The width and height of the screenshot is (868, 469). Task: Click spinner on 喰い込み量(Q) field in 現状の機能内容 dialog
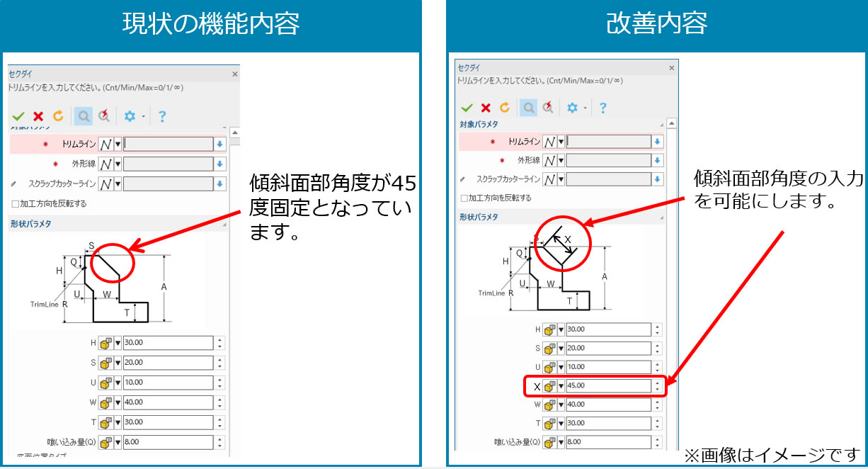[220, 442]
